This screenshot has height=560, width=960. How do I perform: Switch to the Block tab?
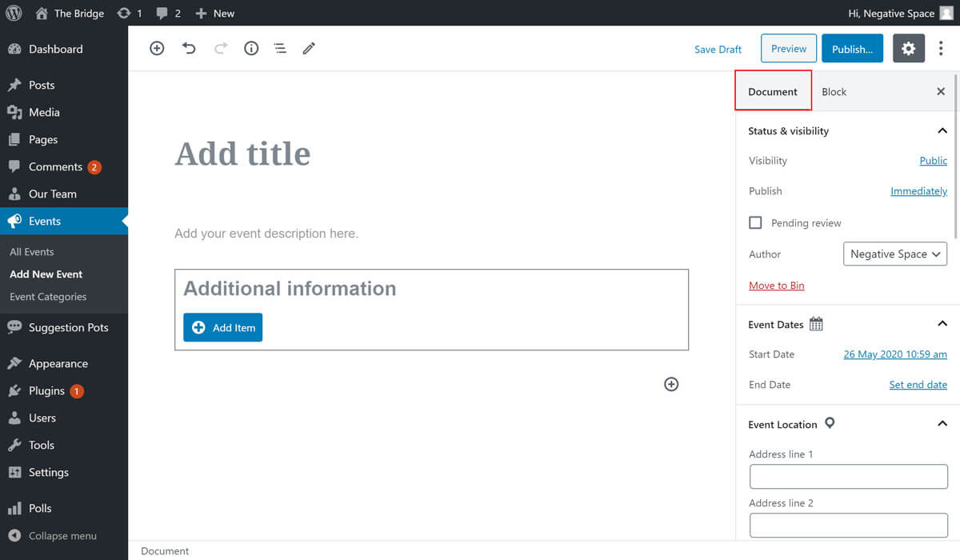834,92
